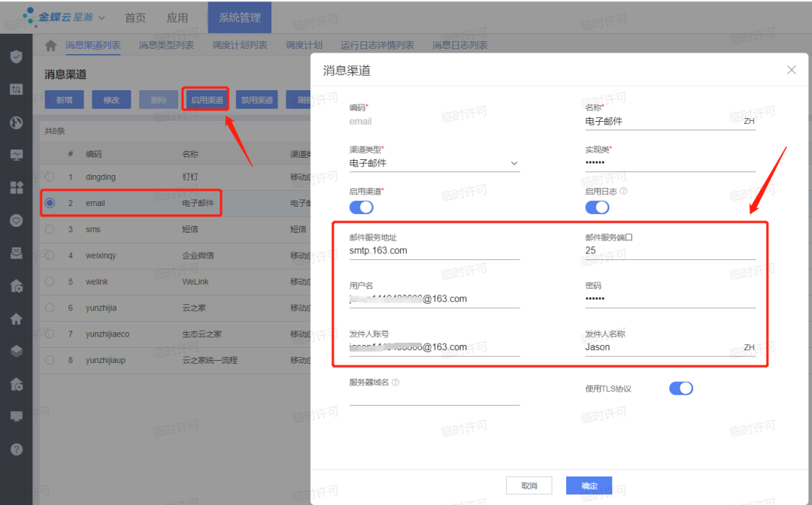Select radio button for sms row
The image size is (812, 505).
point(50,229)
